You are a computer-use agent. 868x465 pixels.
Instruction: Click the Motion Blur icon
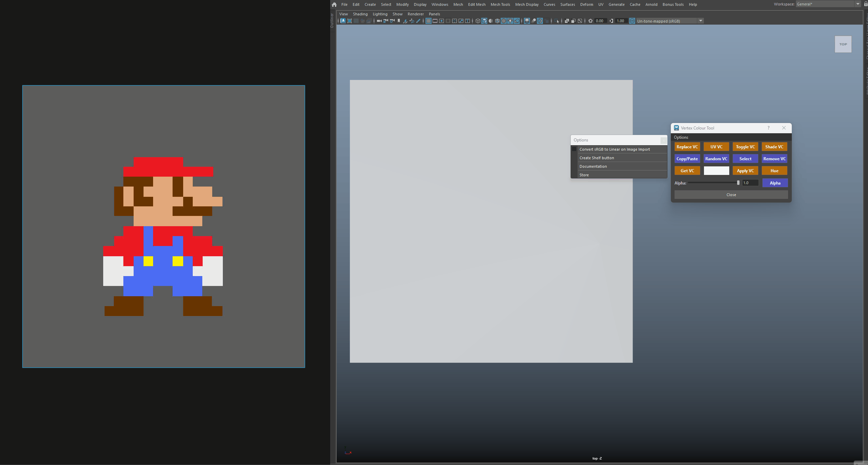pyautogui.click(x=533, y=21)
